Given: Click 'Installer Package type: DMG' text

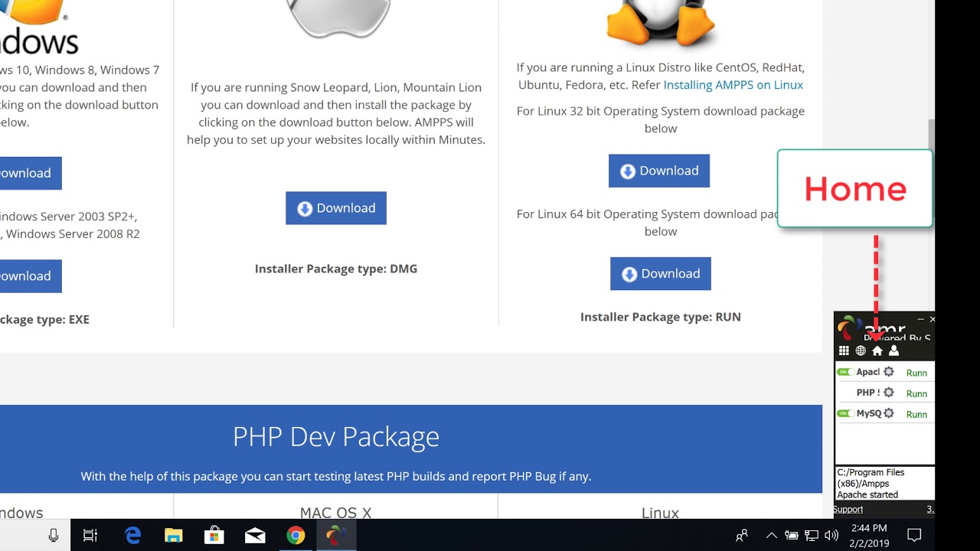Looking at the screenshot, I should [336, 269].
